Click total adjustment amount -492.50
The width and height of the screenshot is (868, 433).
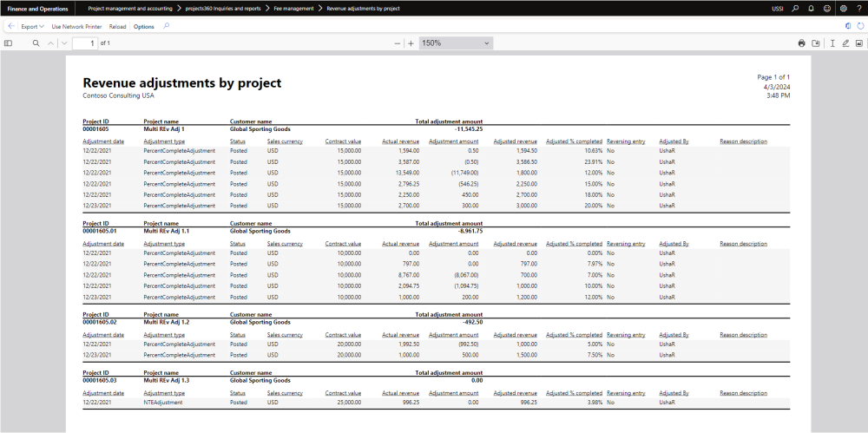[473, 322]
